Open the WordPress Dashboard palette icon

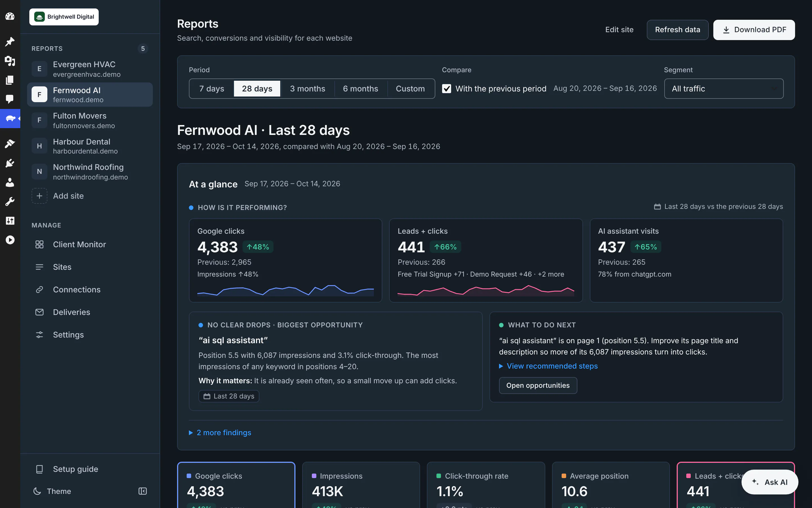[10, 16]
